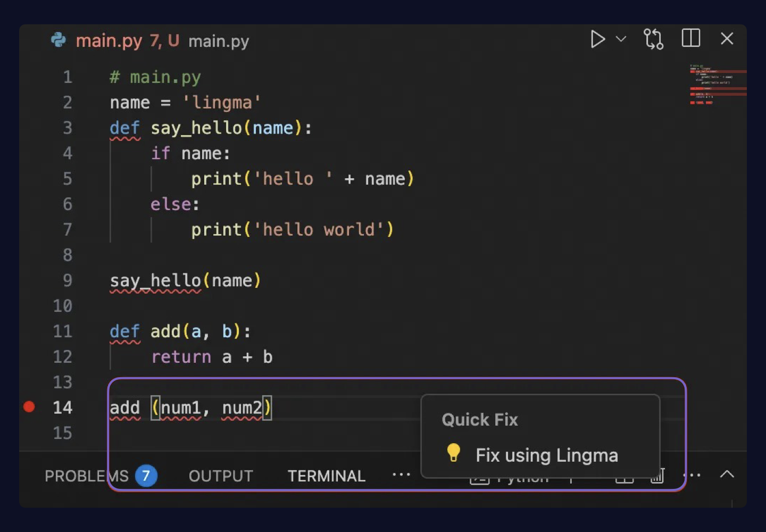Select the main.py 7, U editor tab
Screen dimensions: 766x532
tap(127, 41)
